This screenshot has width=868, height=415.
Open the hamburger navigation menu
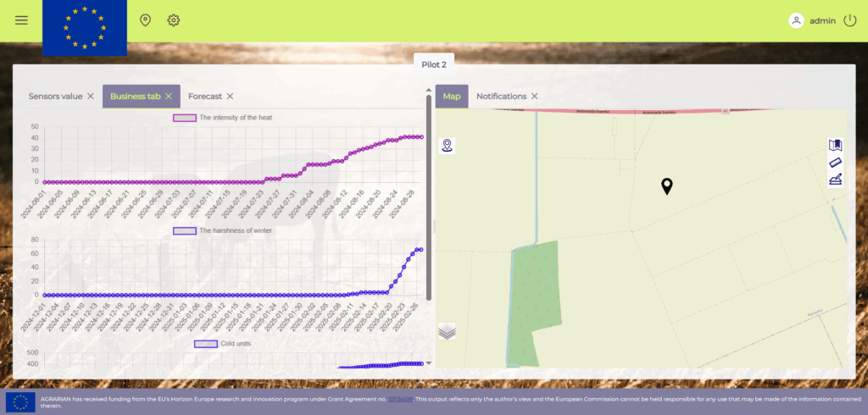tap(21, 20)
